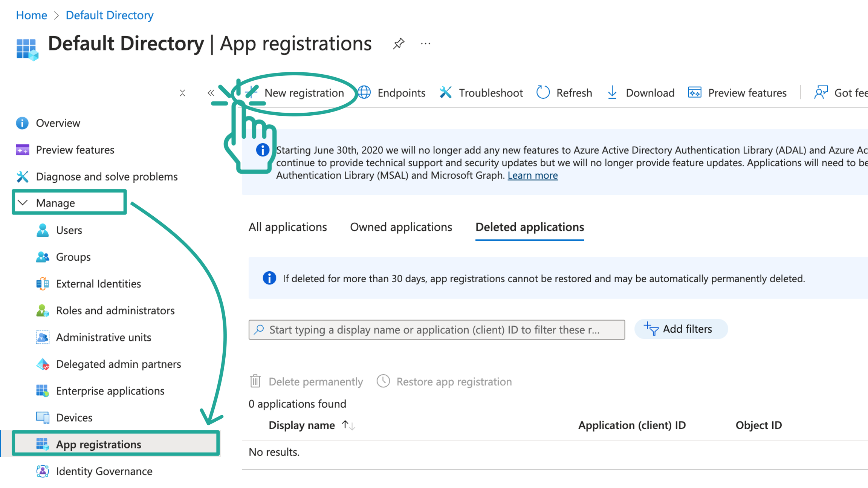The width and height of the screenshot is (868, 488).
Task: Open Identity Governance in sidebar
Action: [x=104, y=471]
